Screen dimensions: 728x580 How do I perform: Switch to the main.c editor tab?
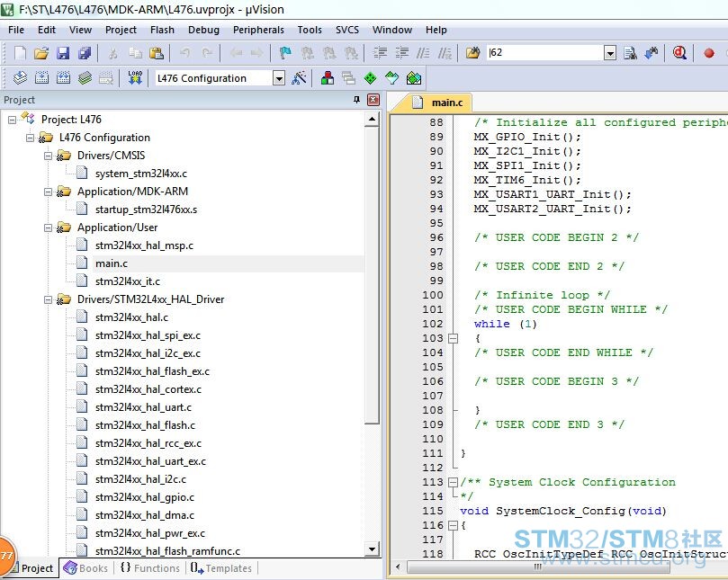pos(437,103)
